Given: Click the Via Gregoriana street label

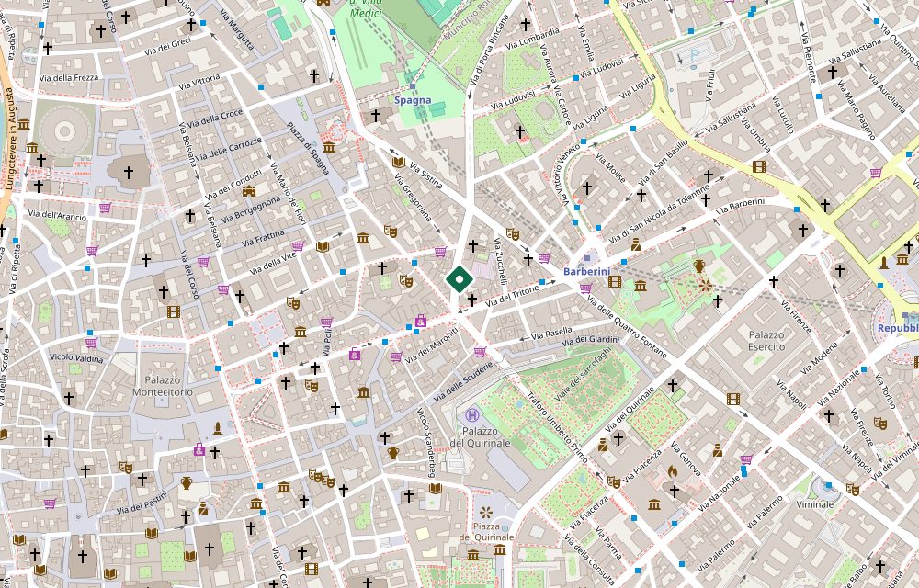Looking at the screenshot, I should click(413, 197).
